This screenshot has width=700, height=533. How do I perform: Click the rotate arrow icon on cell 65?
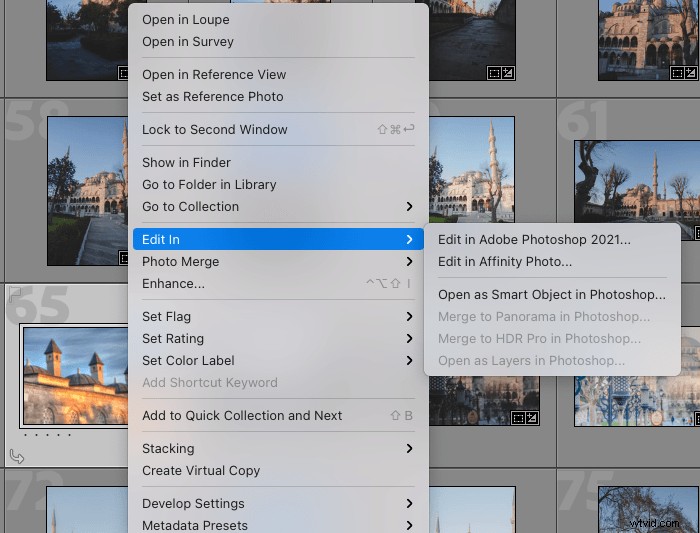tap(17, 457)
